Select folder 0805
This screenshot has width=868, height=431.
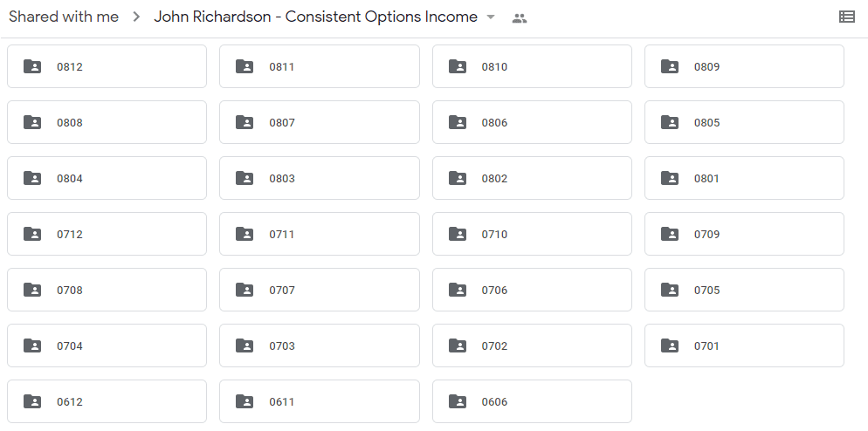click(745, 122)
